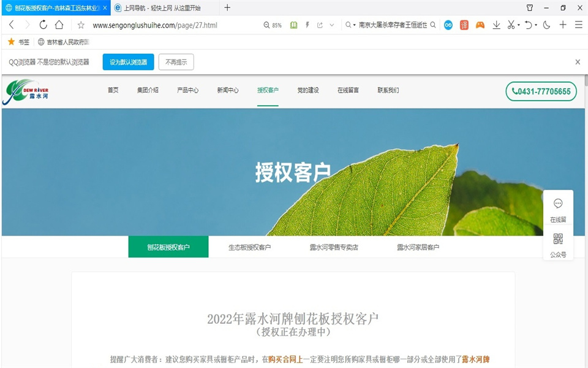Call via the 0431-77705655 phone button
Screen dimensions: 588x368
click(x=540, y=91)
